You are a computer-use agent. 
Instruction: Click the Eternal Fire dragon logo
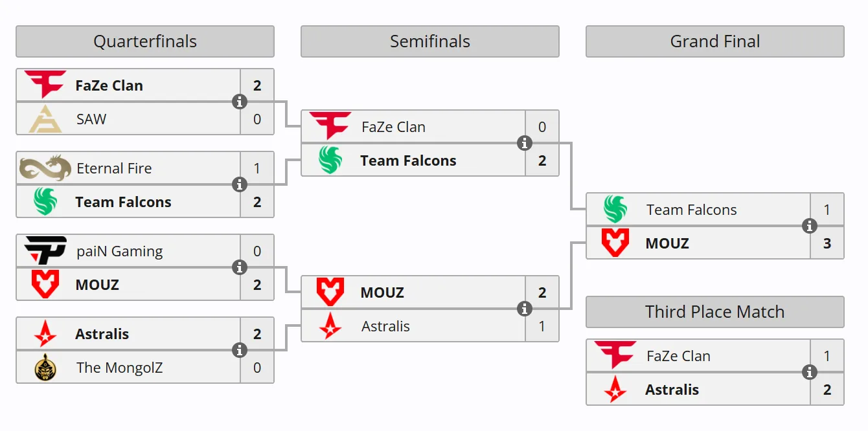click(45, 168)
